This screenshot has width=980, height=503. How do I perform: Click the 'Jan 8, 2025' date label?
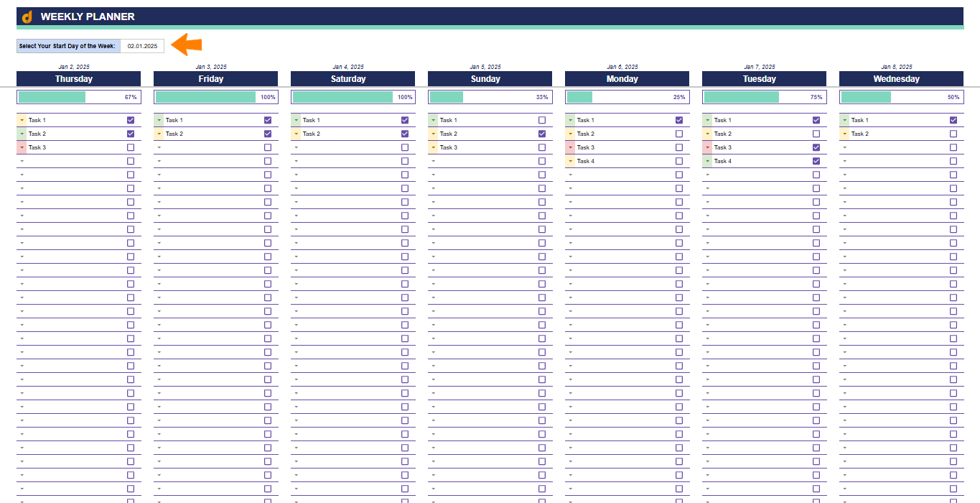click(897, 67)
